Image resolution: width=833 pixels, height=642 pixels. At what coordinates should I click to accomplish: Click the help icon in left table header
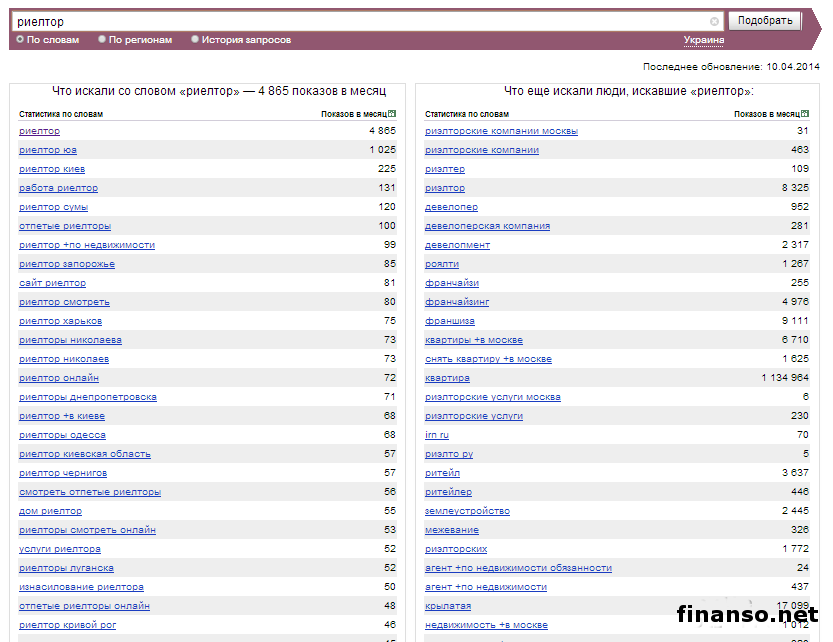[x=392, y=114]
